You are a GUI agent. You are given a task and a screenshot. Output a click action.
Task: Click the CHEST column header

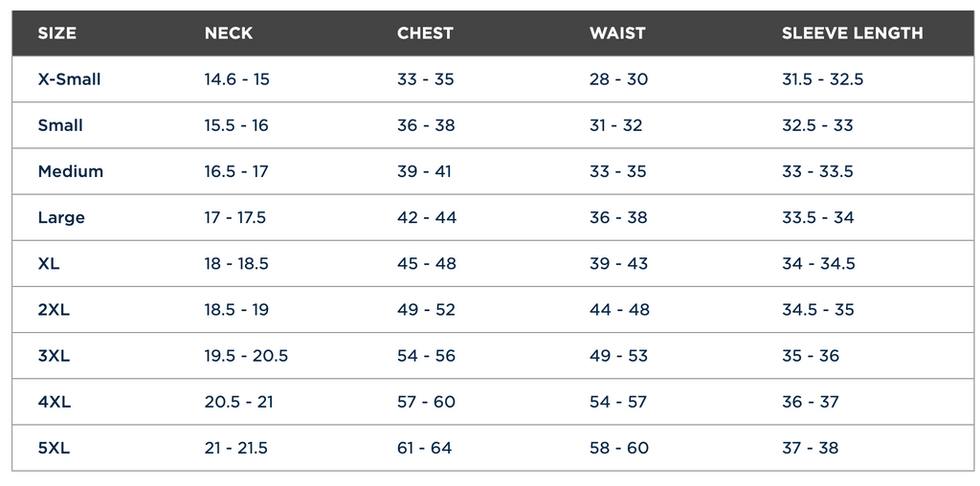coord(425,33)
